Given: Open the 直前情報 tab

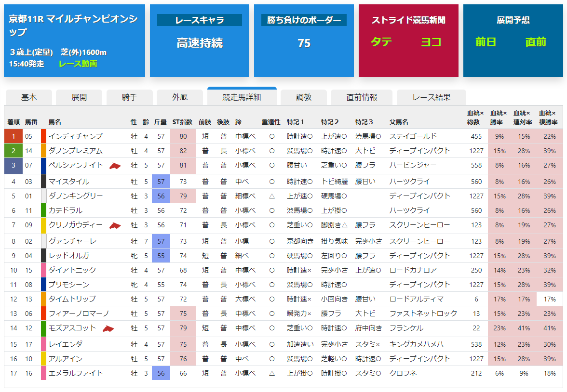Looking at the screenshot, I should pos(362,97).
